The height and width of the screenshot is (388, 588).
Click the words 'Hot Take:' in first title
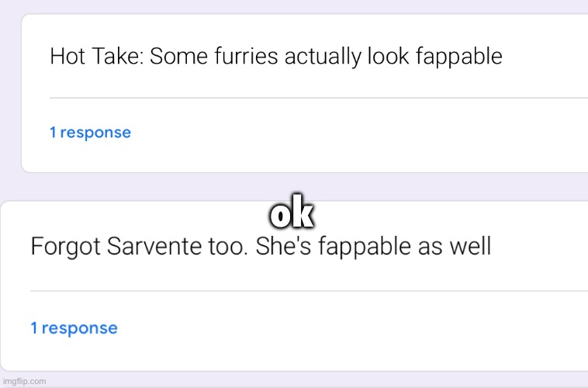coord(97,57)
